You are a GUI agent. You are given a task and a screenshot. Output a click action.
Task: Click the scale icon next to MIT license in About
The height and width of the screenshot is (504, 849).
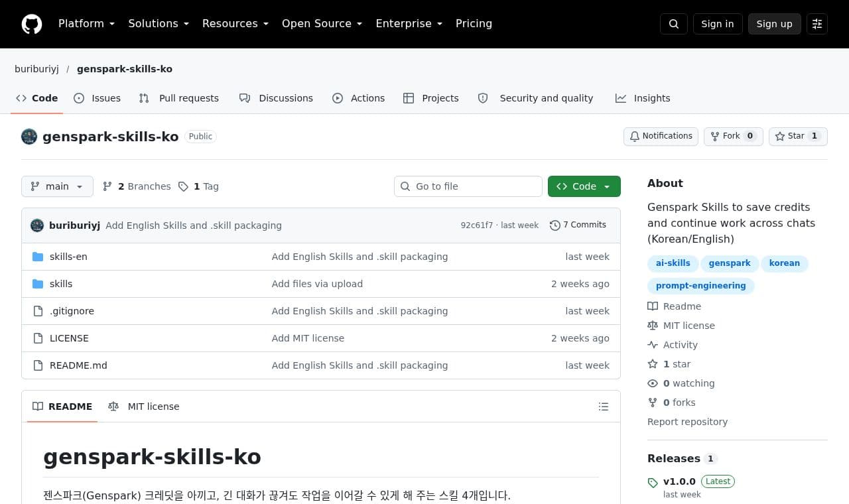pyautogui.click(x=653, y=326)
